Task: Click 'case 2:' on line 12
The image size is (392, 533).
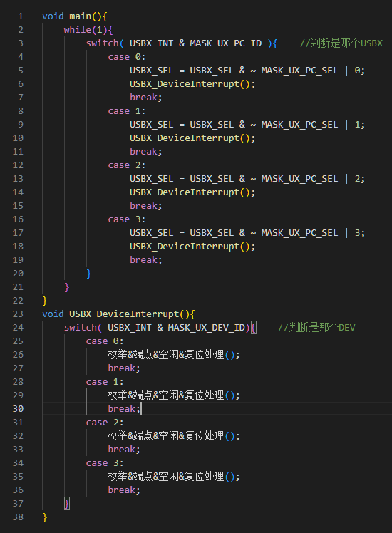Action: pyautogui.click(x=127, y=165)
